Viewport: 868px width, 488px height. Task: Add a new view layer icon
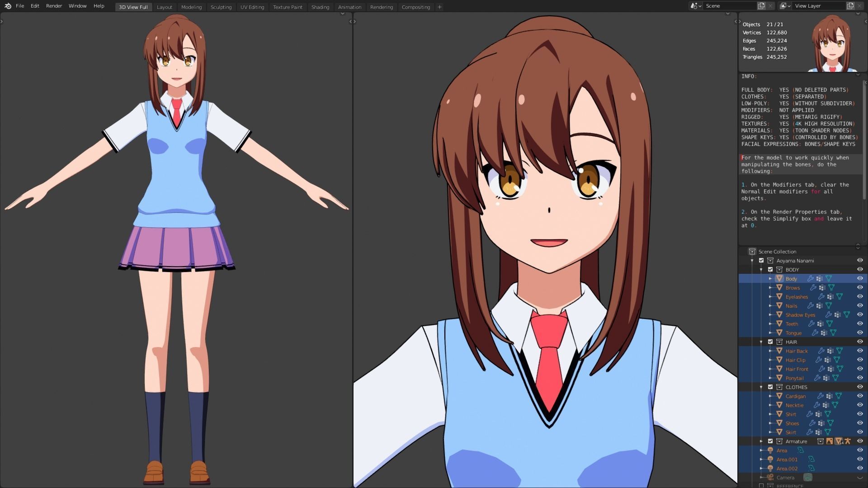(x=850, y=6)
